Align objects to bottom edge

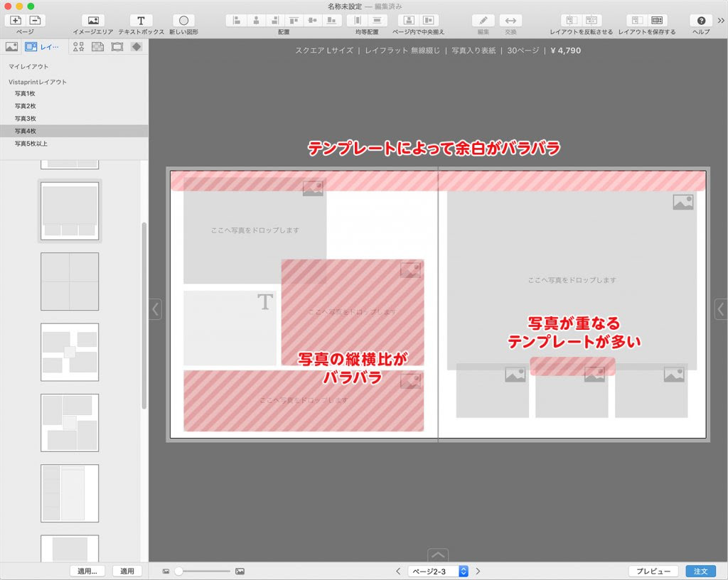[331, 21]
